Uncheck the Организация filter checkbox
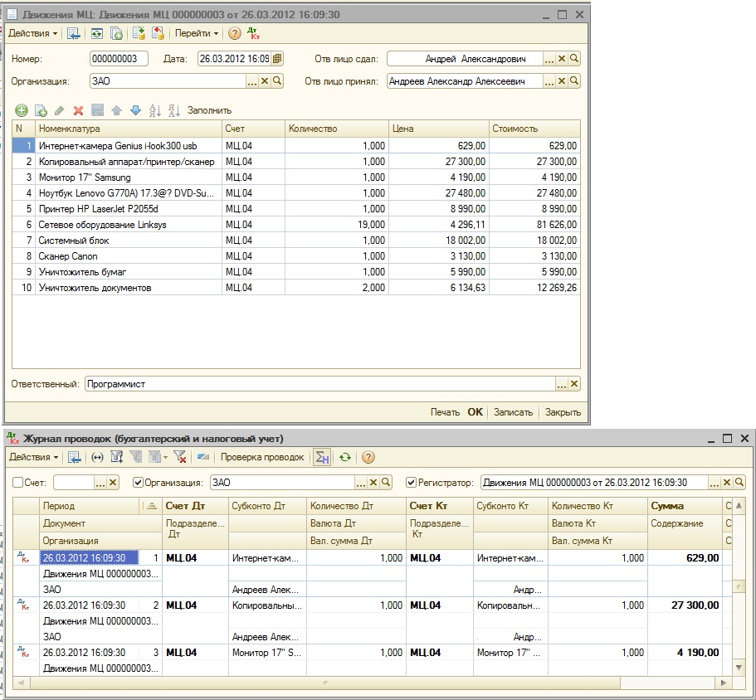 click(x=139, y=482)
